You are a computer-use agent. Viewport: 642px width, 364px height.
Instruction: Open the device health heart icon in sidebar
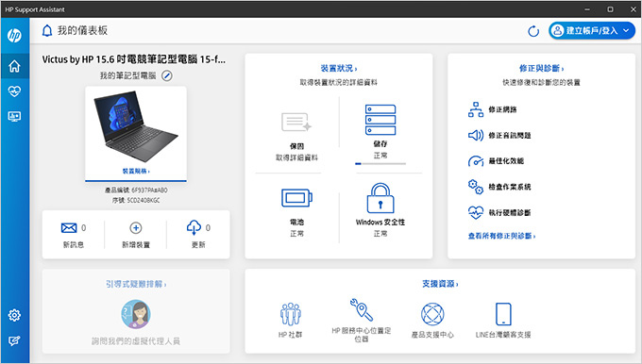[14, 91]
